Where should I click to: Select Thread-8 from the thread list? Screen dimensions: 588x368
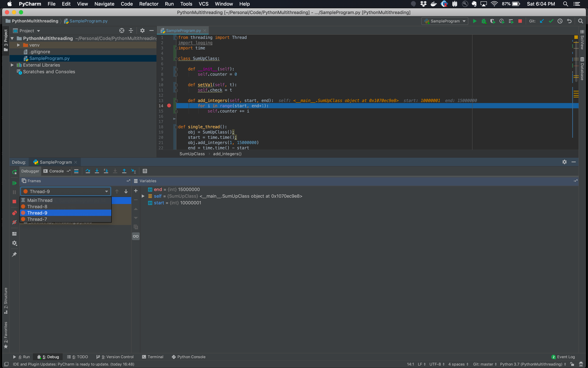click(x=37, y=207)
